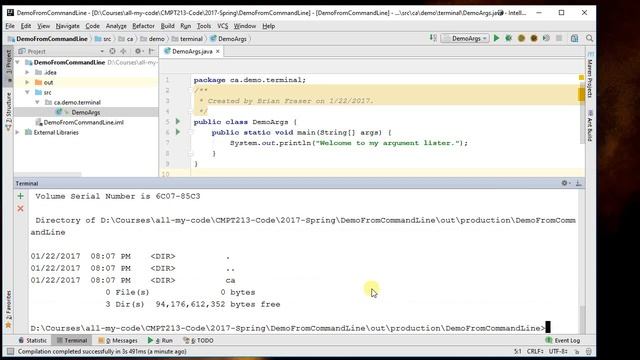The image size is (640, 360).
Task: Click run gutter arrow beside main method
Action: pyautogui.click(x=178, y=132)
